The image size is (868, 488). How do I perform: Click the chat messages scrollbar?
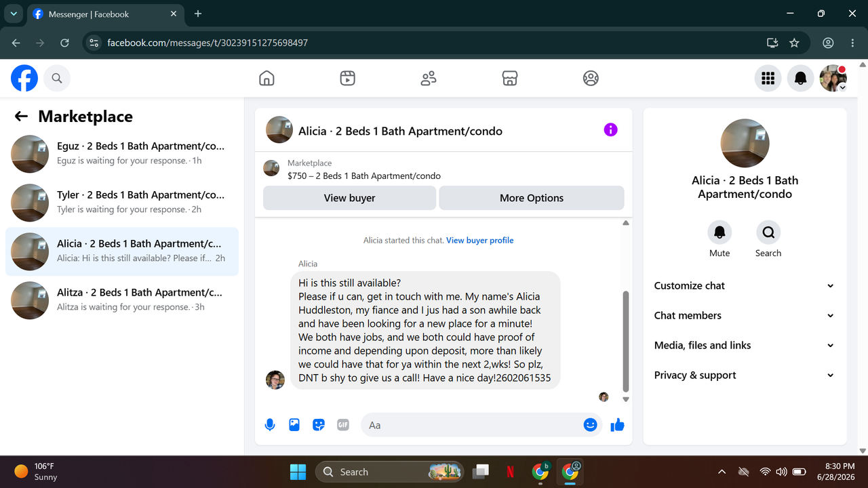click(x=626, y=342)
